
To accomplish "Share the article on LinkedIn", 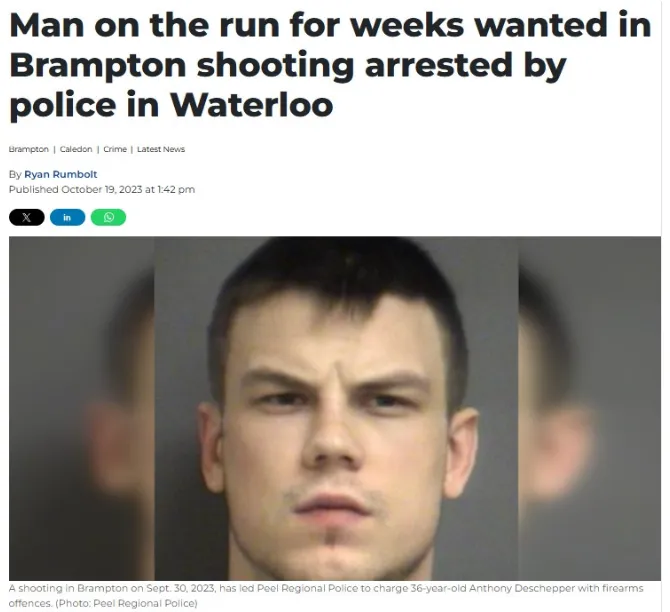I will (68, 217).
